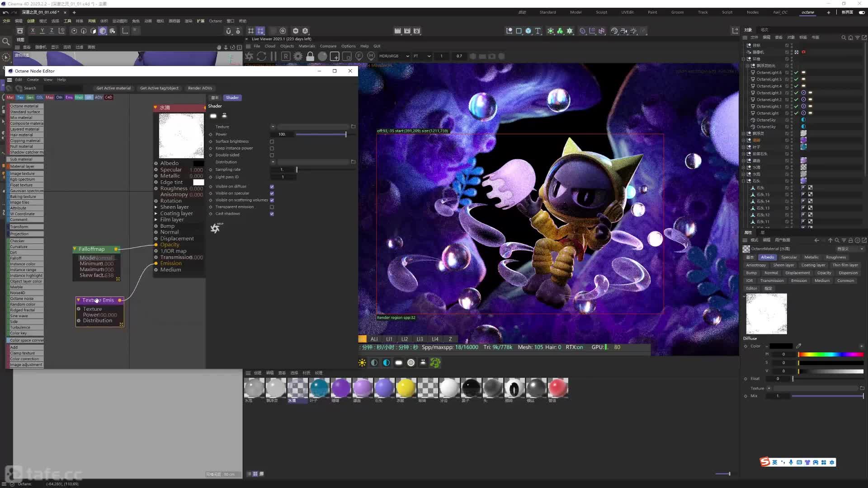
Task: Click Get Active material button
Action: 113,88
